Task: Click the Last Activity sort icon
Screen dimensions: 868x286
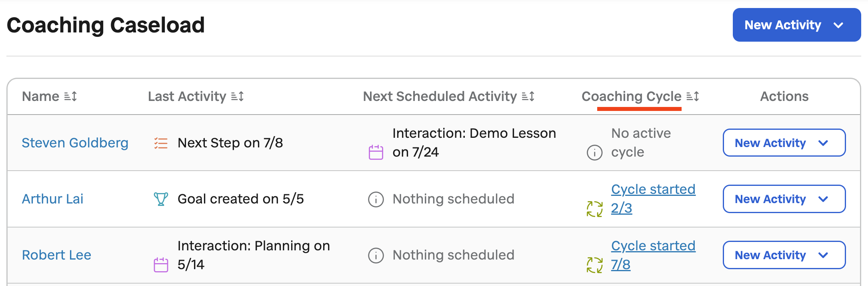Action: [238, 97]
